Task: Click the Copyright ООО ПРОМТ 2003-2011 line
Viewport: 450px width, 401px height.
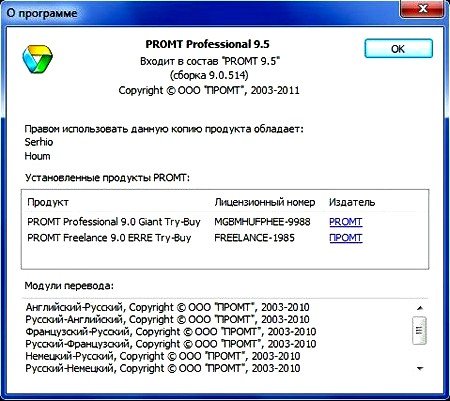Action: pos(209,90)
